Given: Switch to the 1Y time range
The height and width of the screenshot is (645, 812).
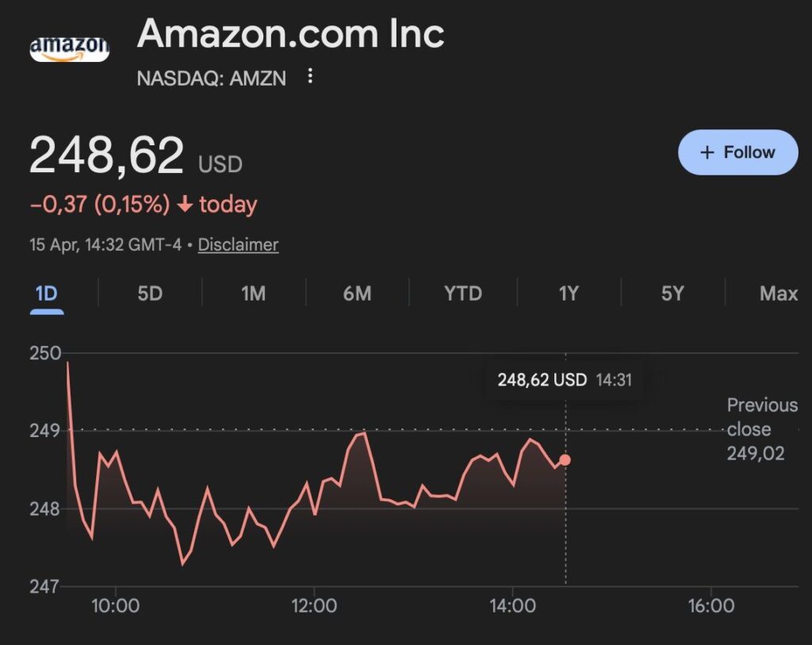Looking at the screenshot, I should click(569, 294).
